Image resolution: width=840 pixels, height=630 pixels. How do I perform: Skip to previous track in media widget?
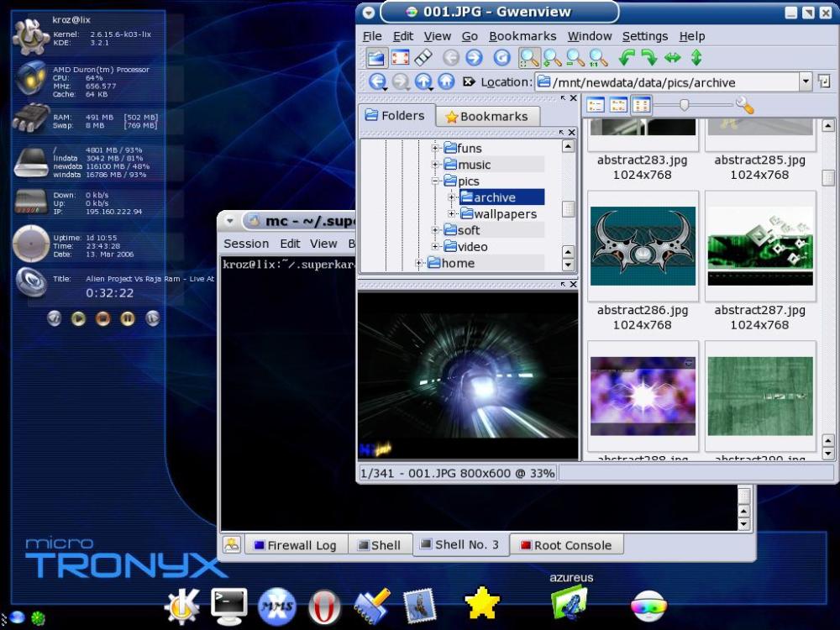54,318
